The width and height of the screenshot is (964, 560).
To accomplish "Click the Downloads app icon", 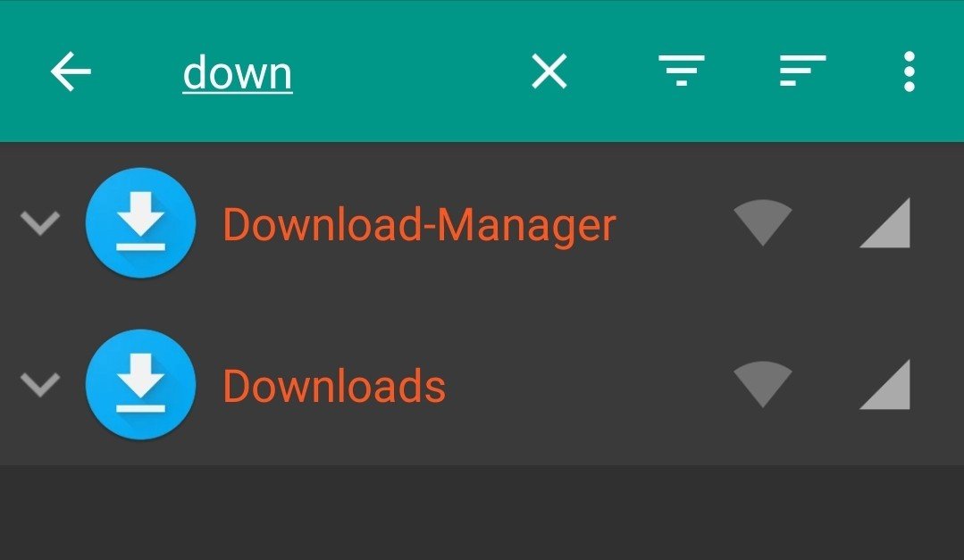I will tap(141, 384).
